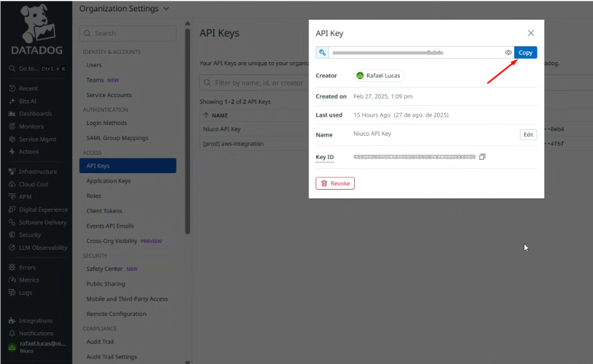Viewport: 593px width, 364px height.
Task: Open Recent in left navigation
Action: tap(28, 88)
